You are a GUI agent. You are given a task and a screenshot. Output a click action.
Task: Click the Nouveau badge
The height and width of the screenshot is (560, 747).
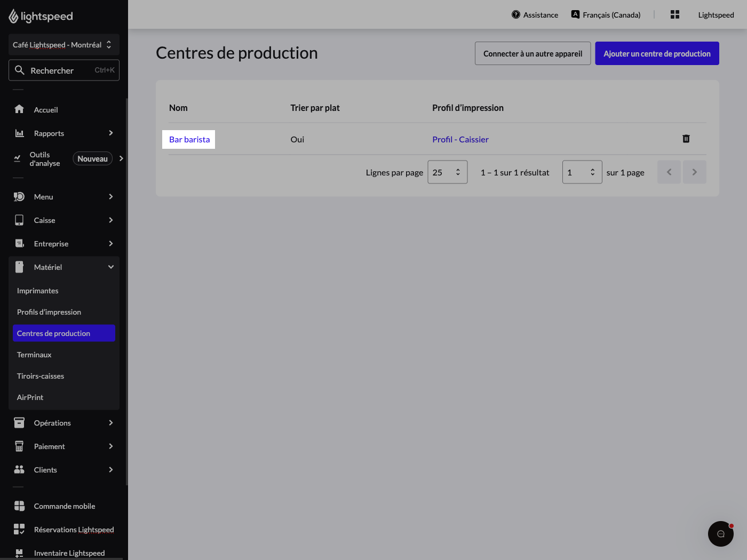(x=92, y=158)
